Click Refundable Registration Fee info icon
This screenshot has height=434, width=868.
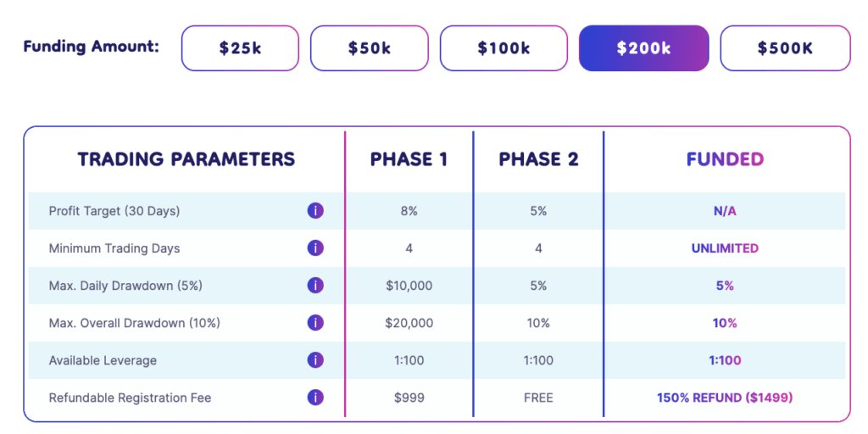tap(315, 398)
